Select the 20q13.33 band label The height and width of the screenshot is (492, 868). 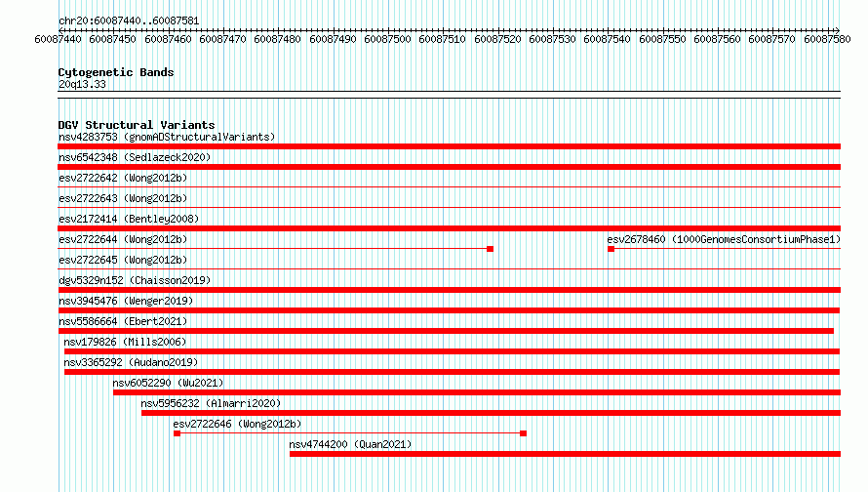click(82, 84)
